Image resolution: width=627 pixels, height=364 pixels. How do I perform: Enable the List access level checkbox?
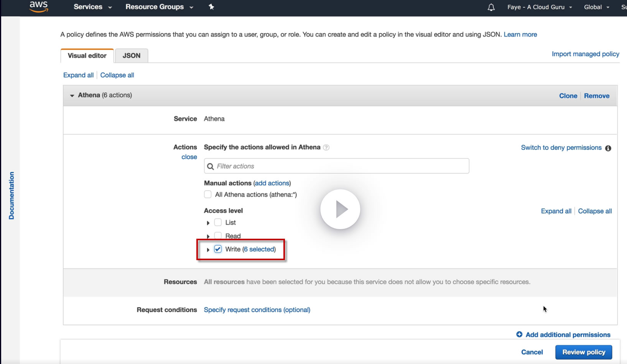click(218, 223)
